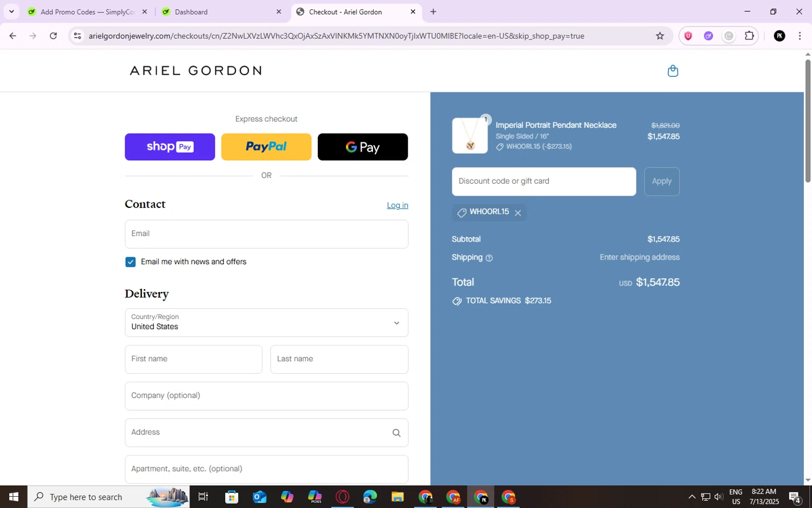This screenshot has width=812, height=508.
Task: Click the shield extension icon in toolbar
Action: point(688,36)
